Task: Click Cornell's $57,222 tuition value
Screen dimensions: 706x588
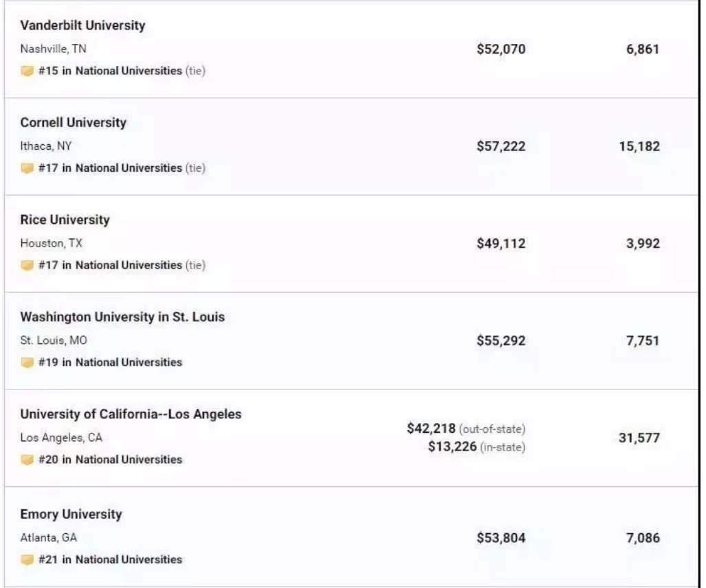Action: click(x=500, y=146)
